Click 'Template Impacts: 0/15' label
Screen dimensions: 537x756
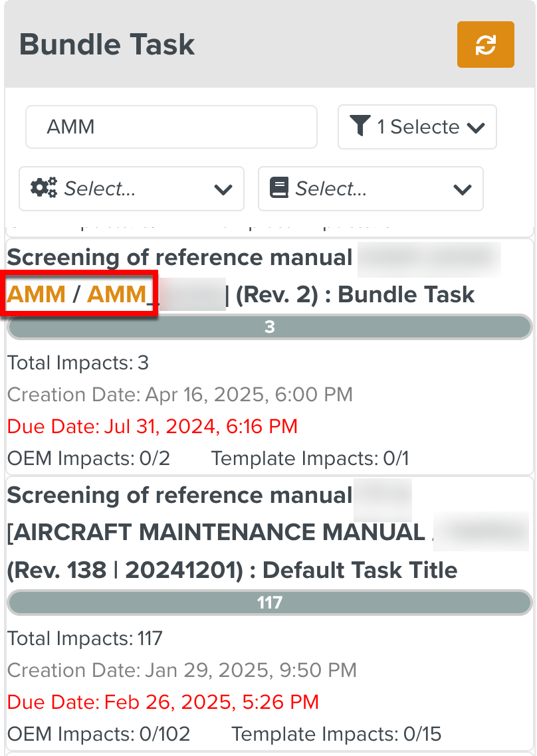tap(336, 733)
